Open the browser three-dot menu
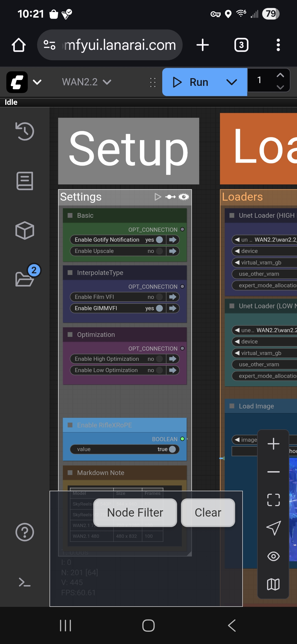This screenshot has height=644, width=297. 278,45
